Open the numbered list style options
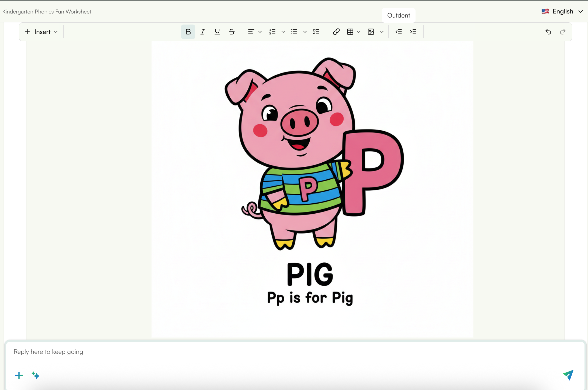This screenshot has height=390, width=588. 283,32
